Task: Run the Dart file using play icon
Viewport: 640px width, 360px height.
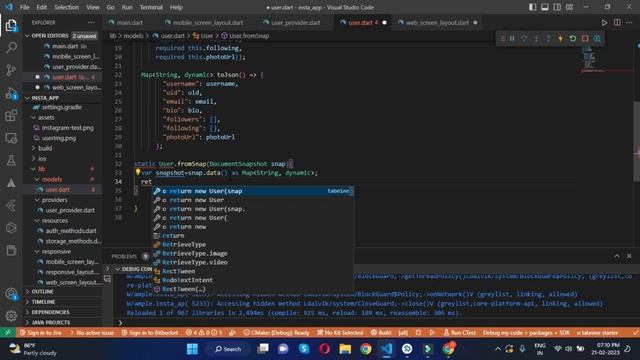Action: (x=604, y=22)
